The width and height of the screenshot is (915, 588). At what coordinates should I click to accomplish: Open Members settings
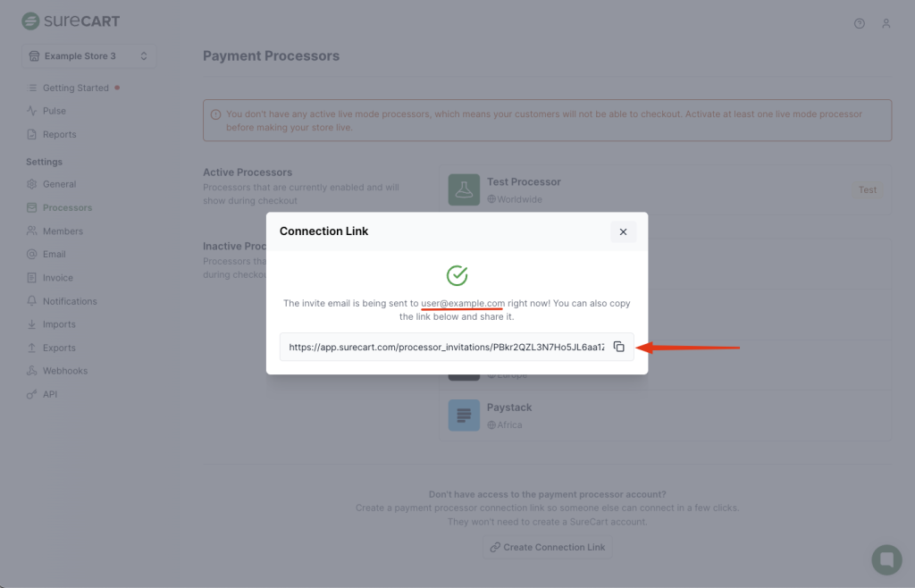point(63,231)
